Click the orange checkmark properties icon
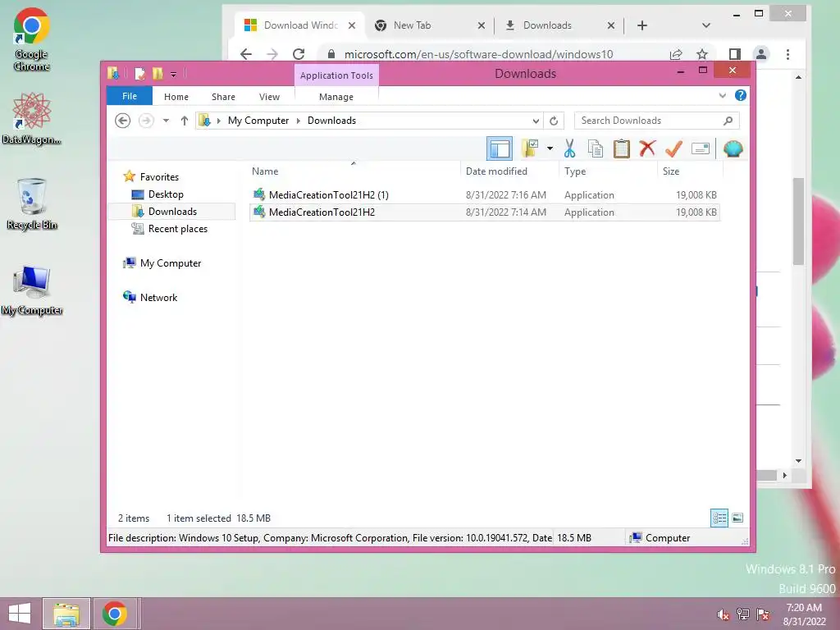The width and height of the screenshot is (840, 630). 673,148
